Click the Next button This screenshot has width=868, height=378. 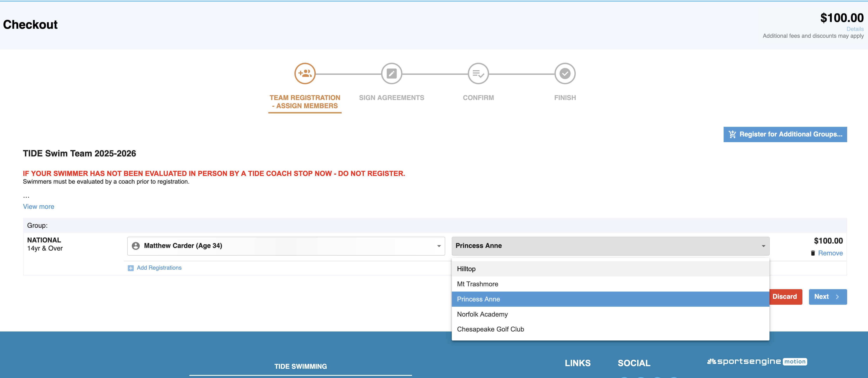827,297
